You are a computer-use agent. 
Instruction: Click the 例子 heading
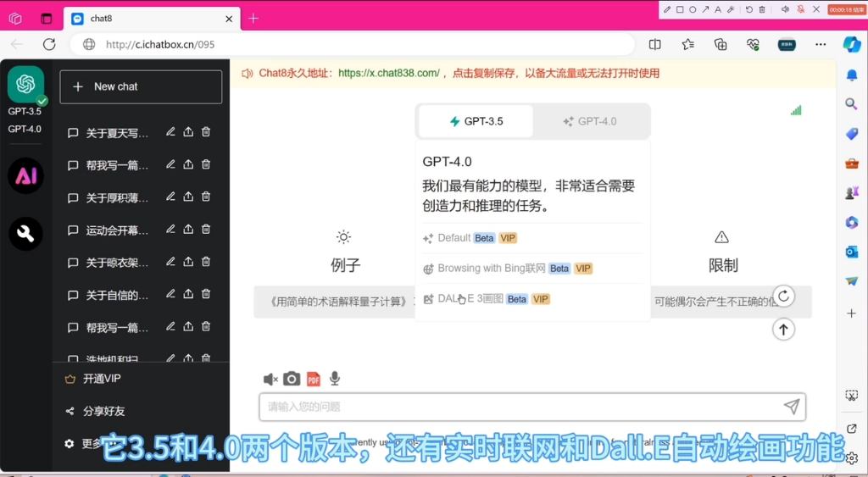coord(346,265)
